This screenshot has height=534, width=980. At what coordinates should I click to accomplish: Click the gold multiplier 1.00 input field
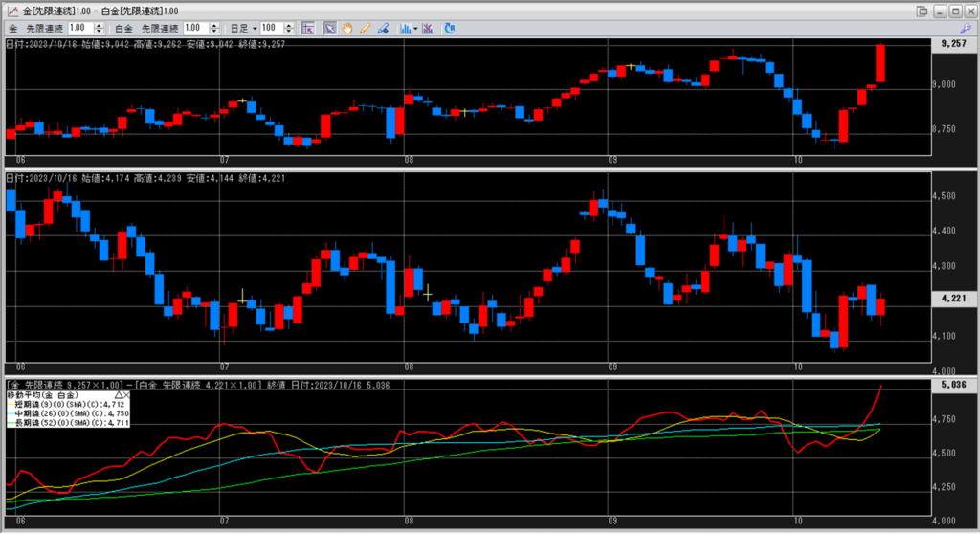coord(79,29)
